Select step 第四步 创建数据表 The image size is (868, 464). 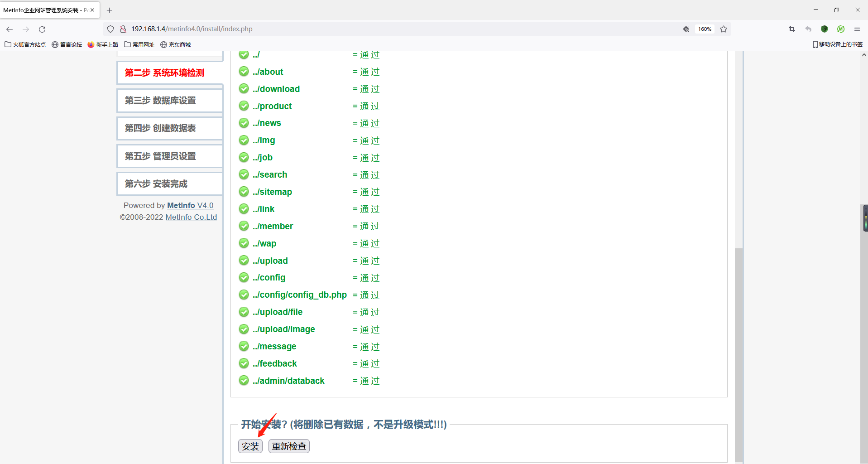(x=170, y=128)
